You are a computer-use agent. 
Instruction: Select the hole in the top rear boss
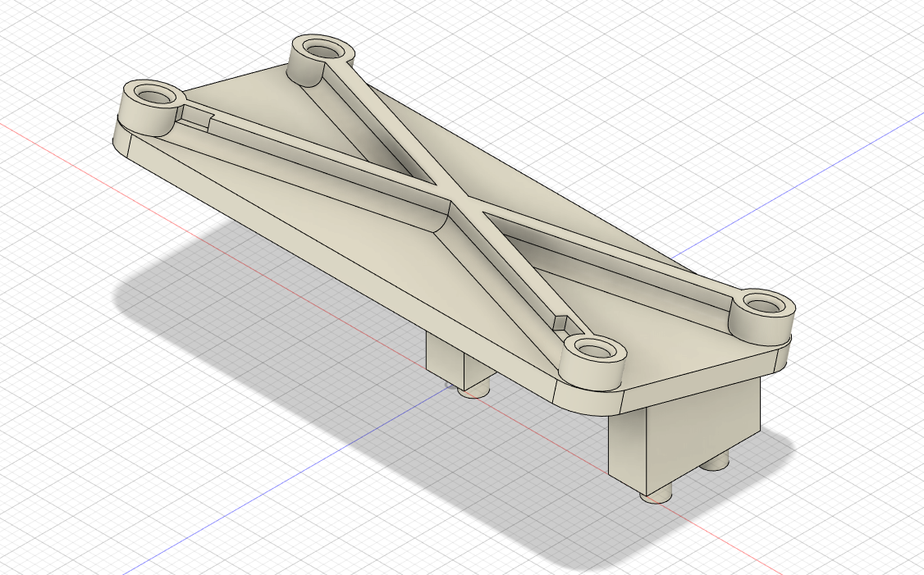(x=323, y=49)
